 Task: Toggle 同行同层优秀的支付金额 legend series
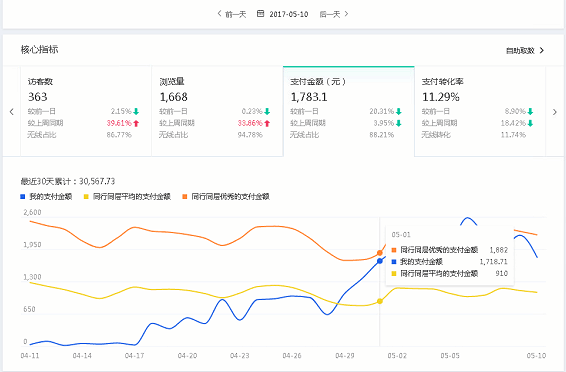(226, 197)
